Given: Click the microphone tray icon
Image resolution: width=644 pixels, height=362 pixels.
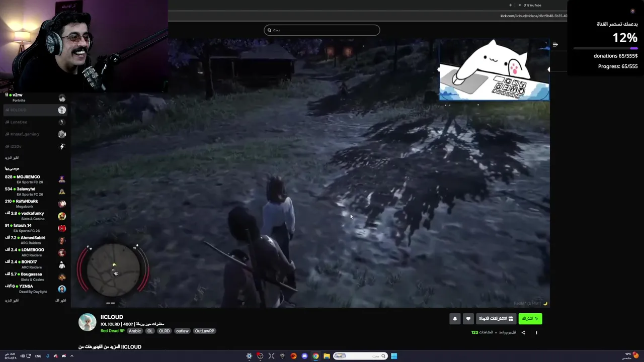Looking at the screenshot, I should tap(48, 356).
